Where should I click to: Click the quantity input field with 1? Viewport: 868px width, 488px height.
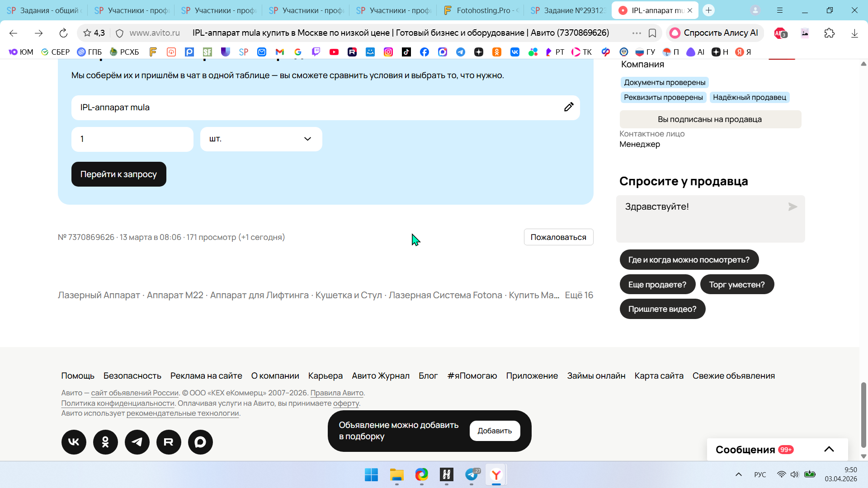tap(132, 139)
